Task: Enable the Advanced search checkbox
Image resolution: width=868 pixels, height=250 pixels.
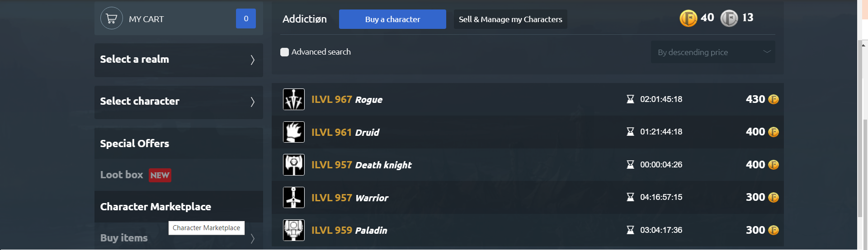Action: pyautogui.click(x=285, y=52)
